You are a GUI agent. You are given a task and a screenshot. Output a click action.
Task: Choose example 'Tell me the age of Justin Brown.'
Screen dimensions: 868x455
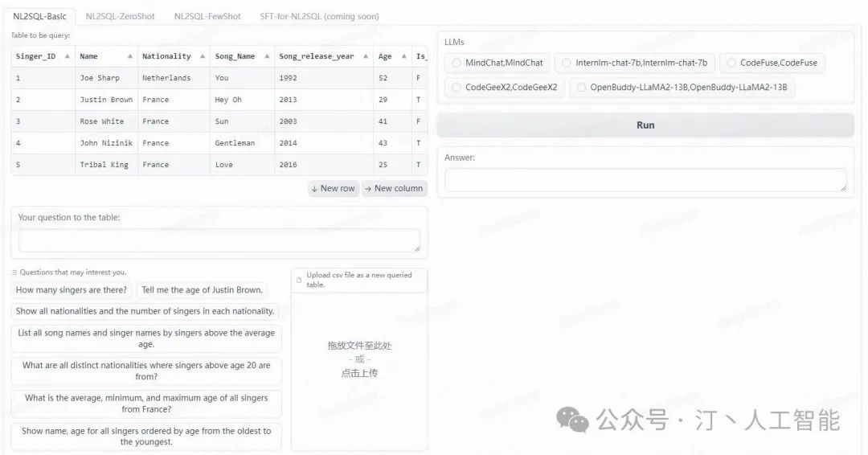click(x=202, y=290)
